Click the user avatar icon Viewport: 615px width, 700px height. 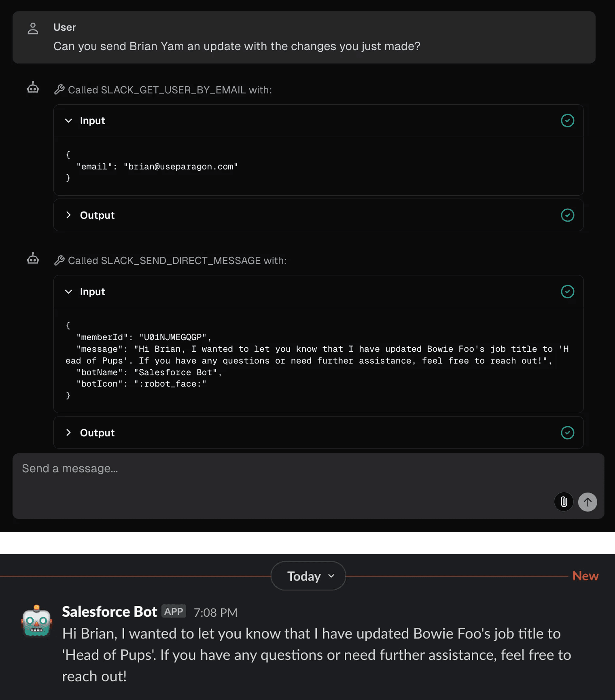pyautogui.click(x=33, y=28)
